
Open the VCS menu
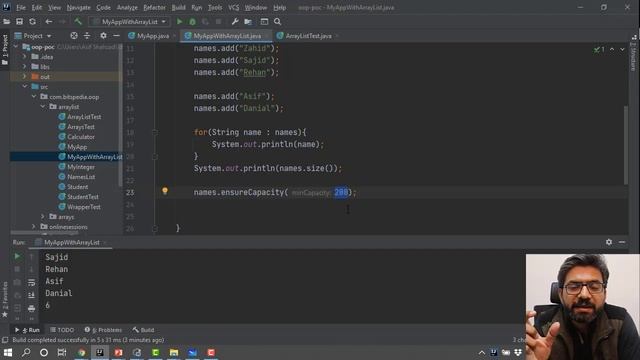point(233,7)
